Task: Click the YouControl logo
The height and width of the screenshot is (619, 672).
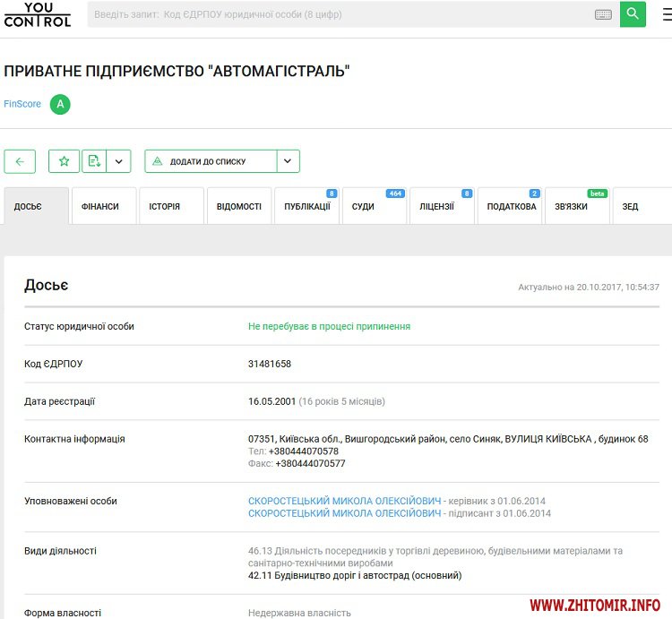Action: (x=37, y=14)
